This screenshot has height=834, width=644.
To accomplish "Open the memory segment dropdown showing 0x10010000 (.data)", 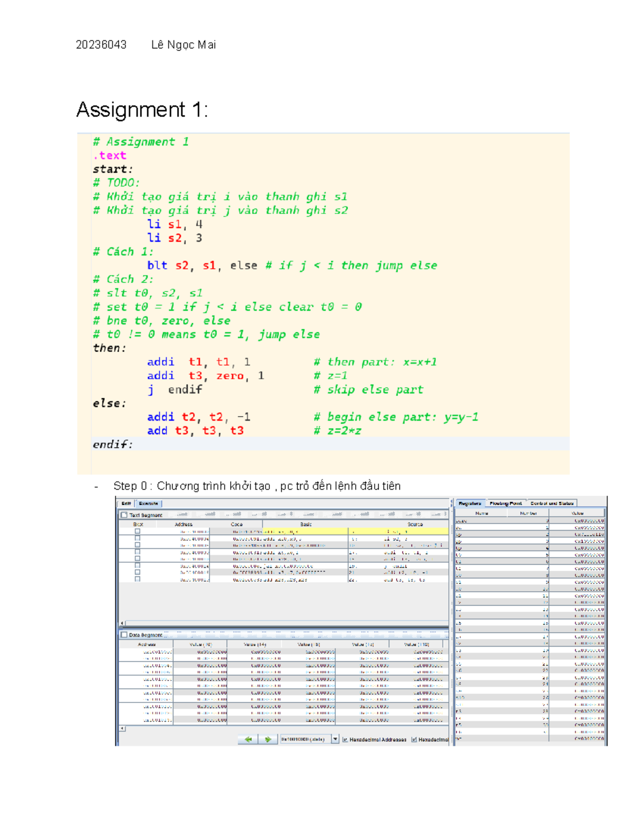I will click(306, 739).
